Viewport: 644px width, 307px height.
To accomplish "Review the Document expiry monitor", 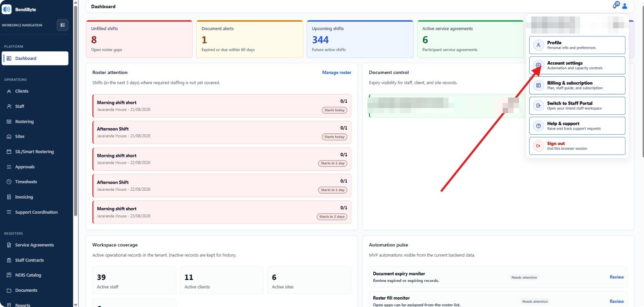I will coord(617,277).
